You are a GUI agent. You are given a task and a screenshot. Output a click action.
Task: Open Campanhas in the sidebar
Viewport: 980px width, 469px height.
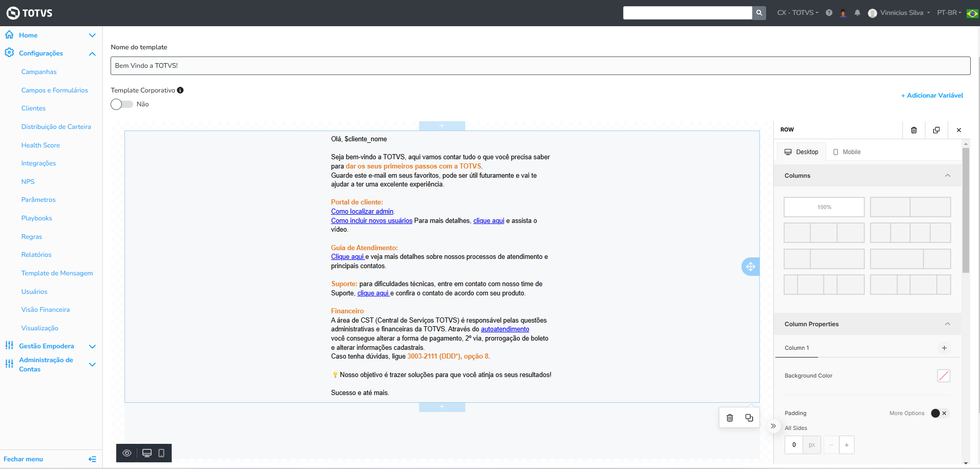[x=39, y=72]
